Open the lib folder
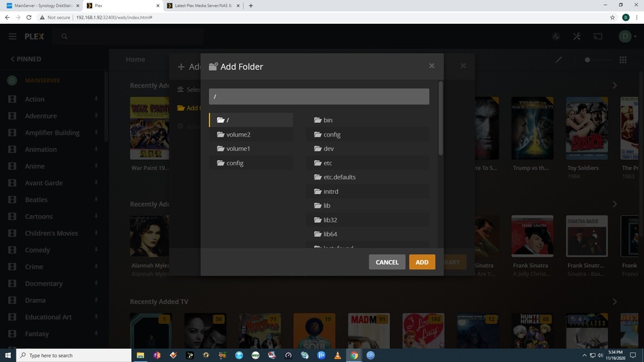Image resolution: width=644 pixels, height=362 pixels. (x=367, y=206)
